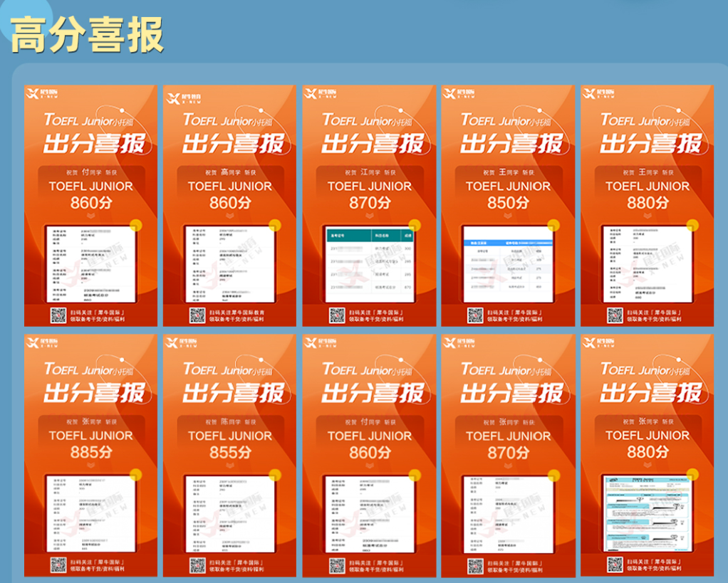
Task: Click the X-NEW logo on 江同学's poster
Action: click(x=321, y=94)
